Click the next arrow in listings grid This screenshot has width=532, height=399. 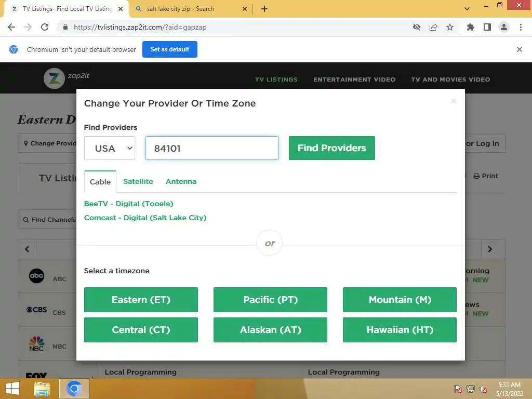[x=489, y=249]
